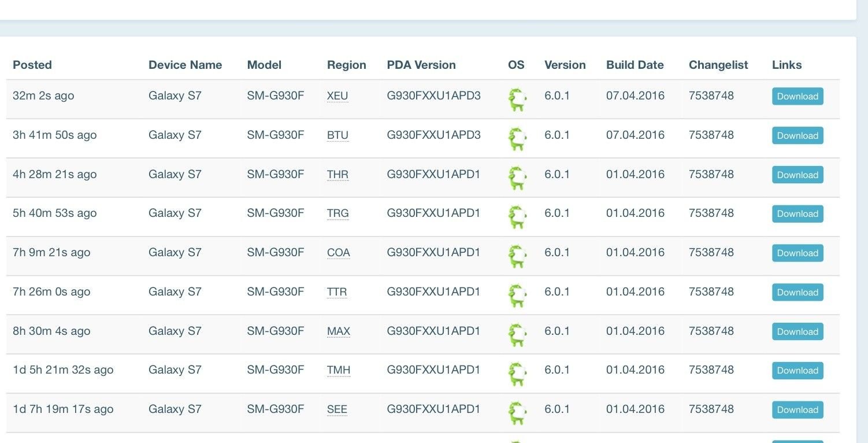
Task: Download the XEU region firmware
Action: (x=797, y=97)
